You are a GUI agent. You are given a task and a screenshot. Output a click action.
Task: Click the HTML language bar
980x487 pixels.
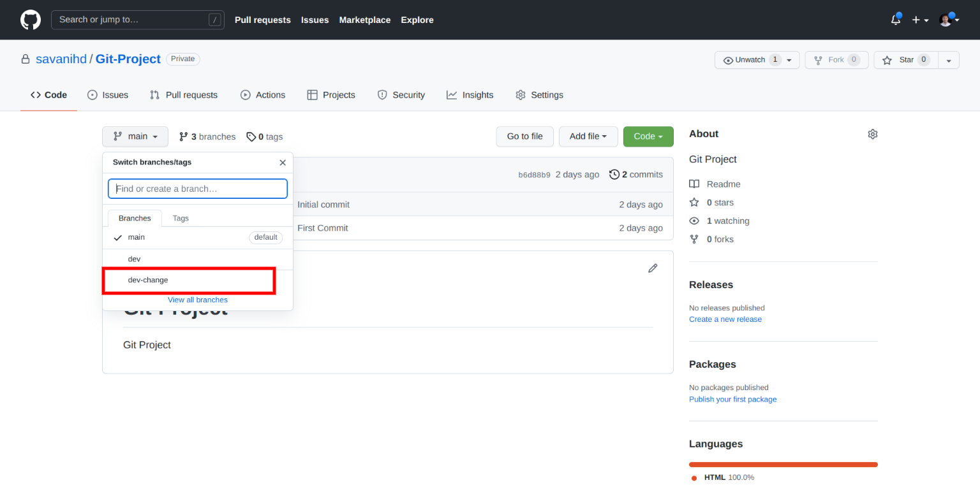783,464
